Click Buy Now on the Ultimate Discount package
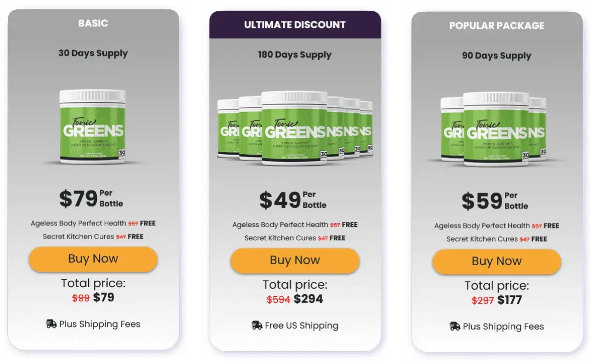Image resolution: width=592 pixels, height=364 pixels. [x=295, y=261]
